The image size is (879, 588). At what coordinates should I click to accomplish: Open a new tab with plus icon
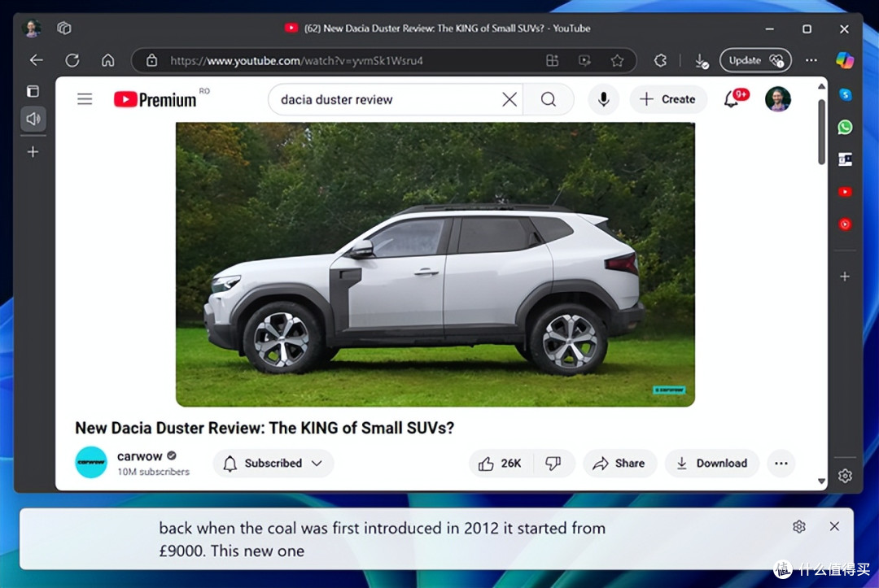point(33,152)
